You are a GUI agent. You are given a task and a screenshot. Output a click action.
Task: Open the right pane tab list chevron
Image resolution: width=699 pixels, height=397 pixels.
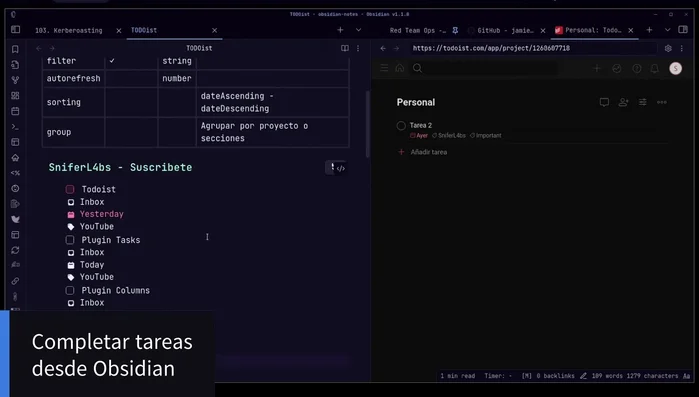click(667, 30)
